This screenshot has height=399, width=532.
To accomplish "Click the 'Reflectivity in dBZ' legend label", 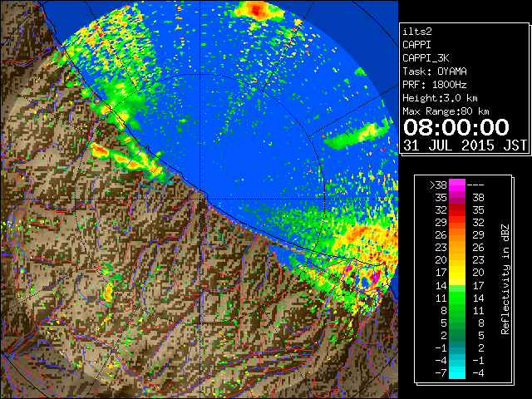I will pyautogui.click(x=505, y=279).
